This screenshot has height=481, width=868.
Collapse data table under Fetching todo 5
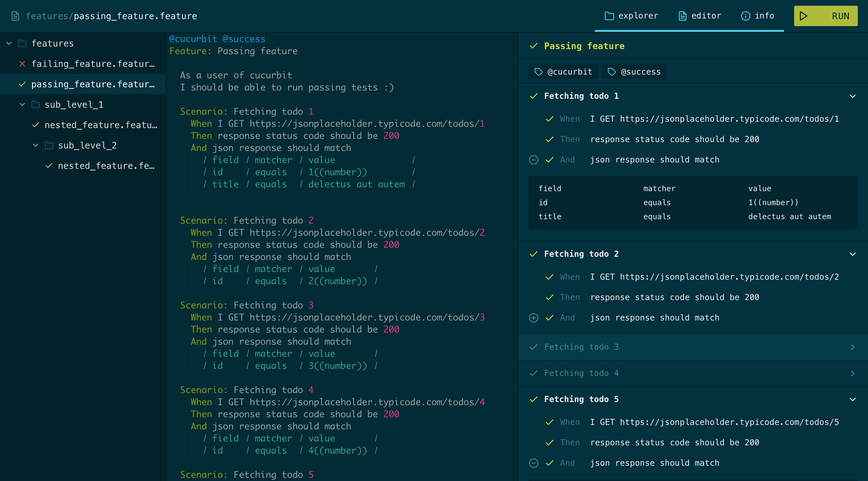coord(533,463)
